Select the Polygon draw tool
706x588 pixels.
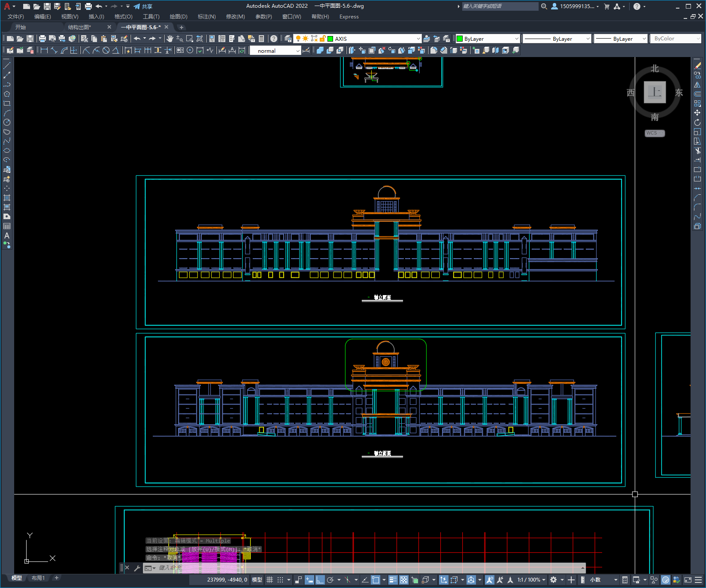coord(7,94)
